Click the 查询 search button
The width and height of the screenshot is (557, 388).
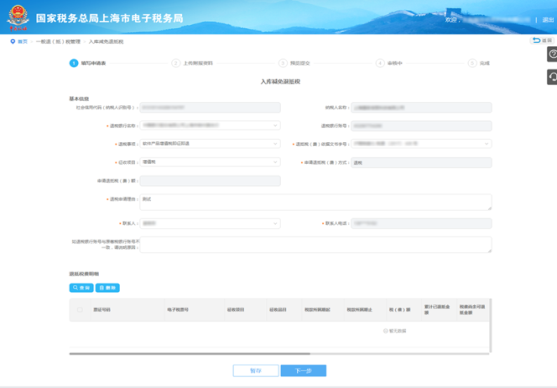81,288
